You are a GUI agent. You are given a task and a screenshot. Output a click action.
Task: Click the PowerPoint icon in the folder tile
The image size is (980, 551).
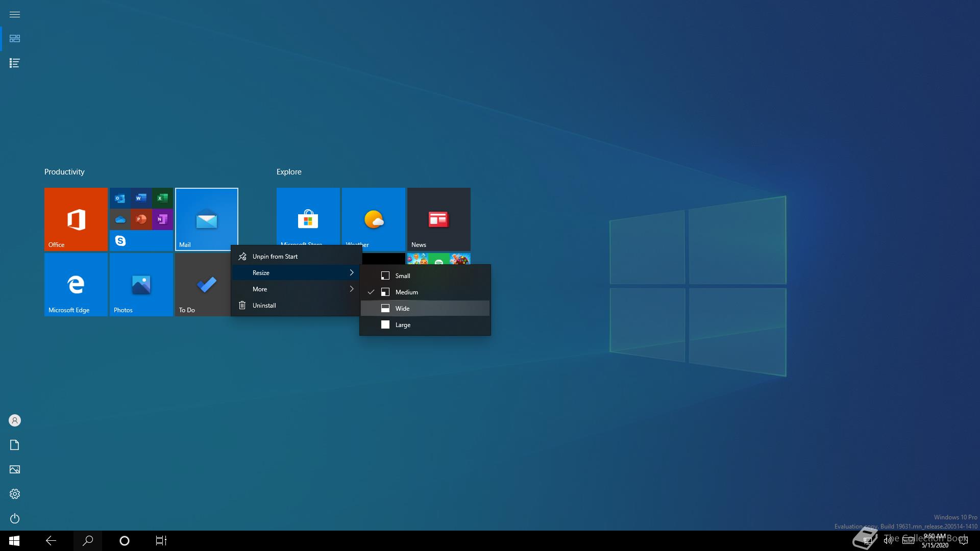pyautogui.click(x=141, y=219)
